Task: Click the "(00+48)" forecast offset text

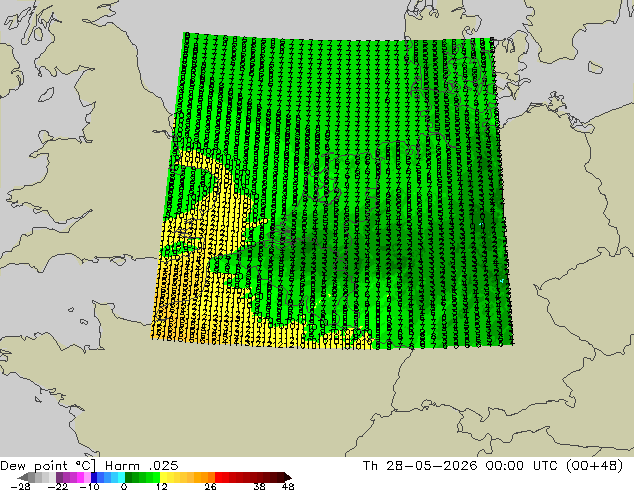Action: coord(594,466)
